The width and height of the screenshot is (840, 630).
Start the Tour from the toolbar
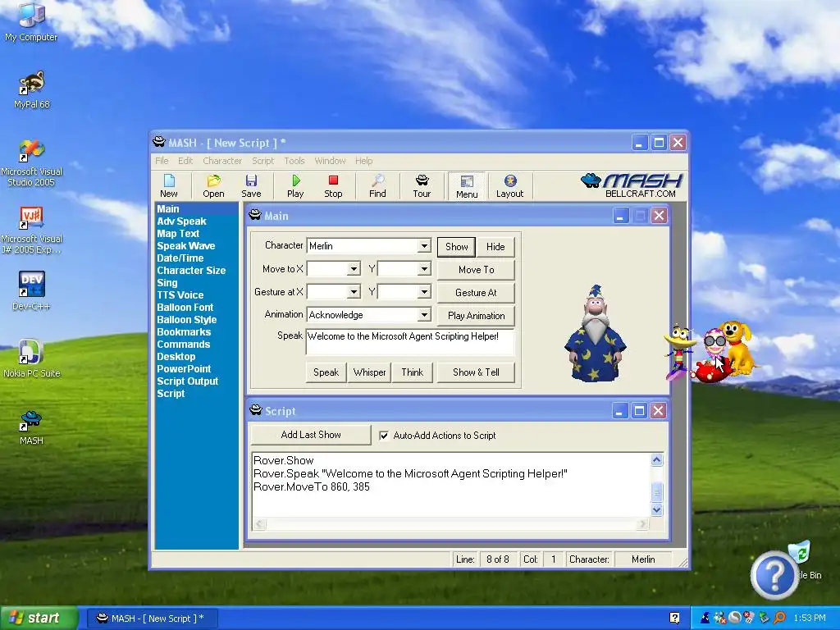coord(422,186)
